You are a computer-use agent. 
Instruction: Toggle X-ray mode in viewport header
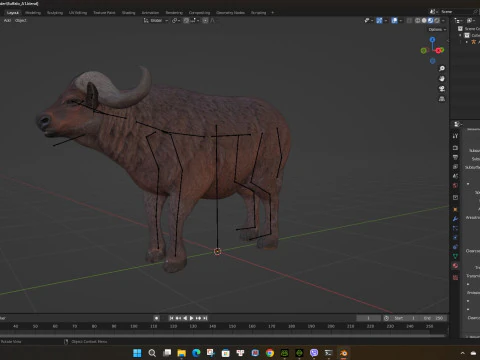point(409,21)
